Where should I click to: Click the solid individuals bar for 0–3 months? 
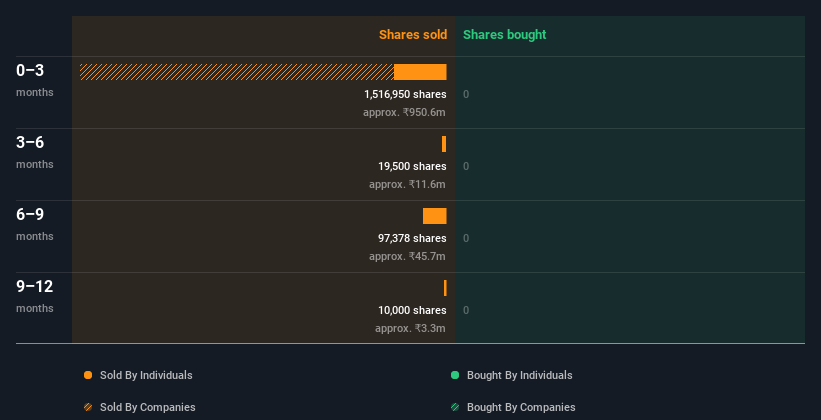pos(420,72)
